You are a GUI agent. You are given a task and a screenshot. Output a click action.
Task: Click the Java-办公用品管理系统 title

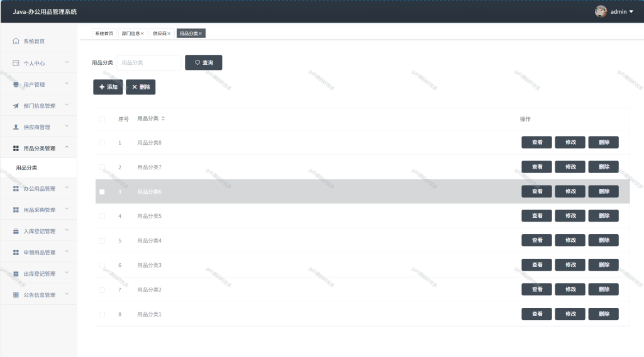(45, 12)
